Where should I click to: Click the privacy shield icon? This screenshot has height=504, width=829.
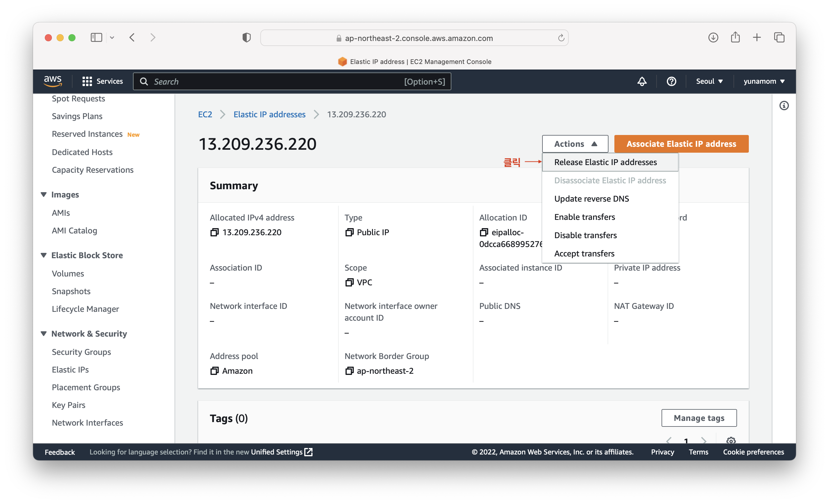[246, 37]
